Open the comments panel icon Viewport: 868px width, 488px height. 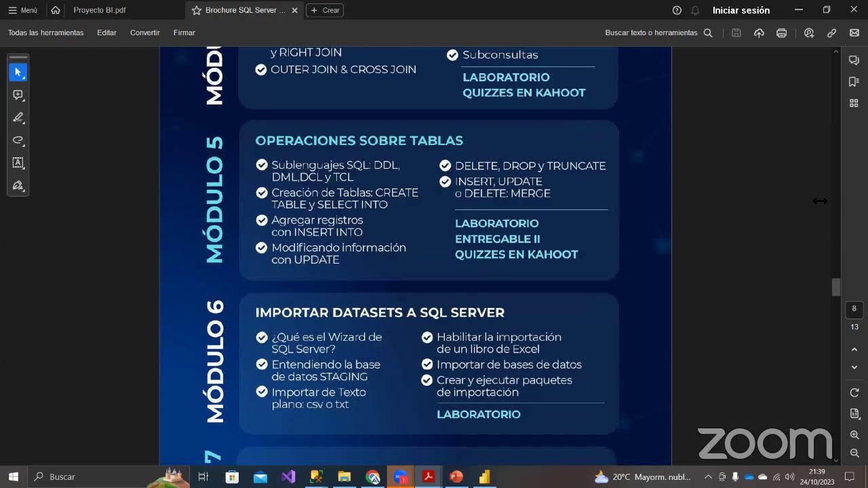click(854, 60)
